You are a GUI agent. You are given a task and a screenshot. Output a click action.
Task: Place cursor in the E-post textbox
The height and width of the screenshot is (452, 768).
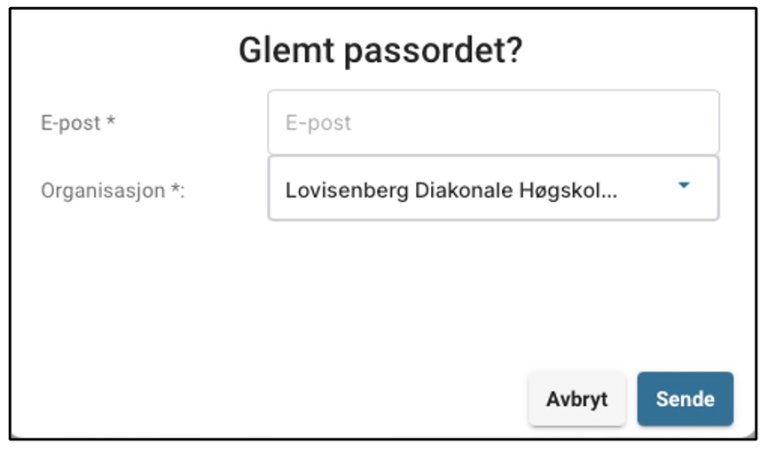tap(492, 123)
